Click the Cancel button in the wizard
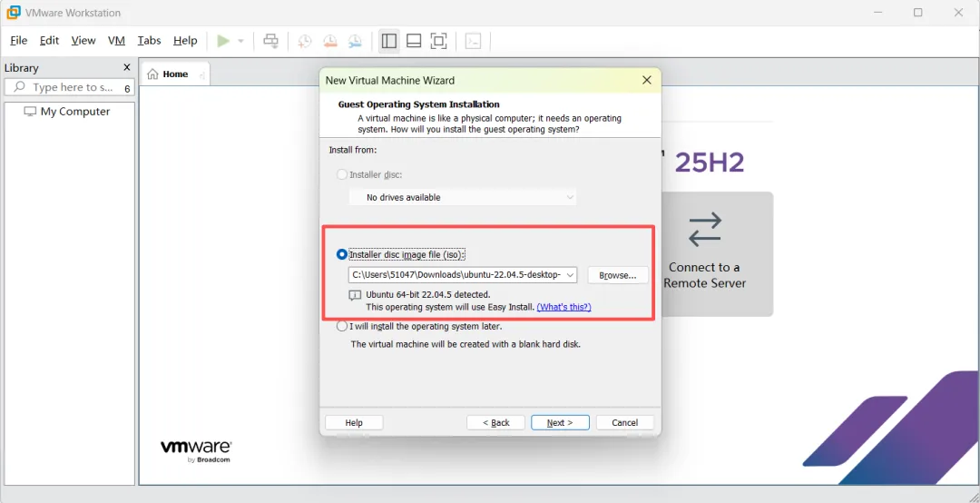This screenshot has height=503, width=980. 625,423
